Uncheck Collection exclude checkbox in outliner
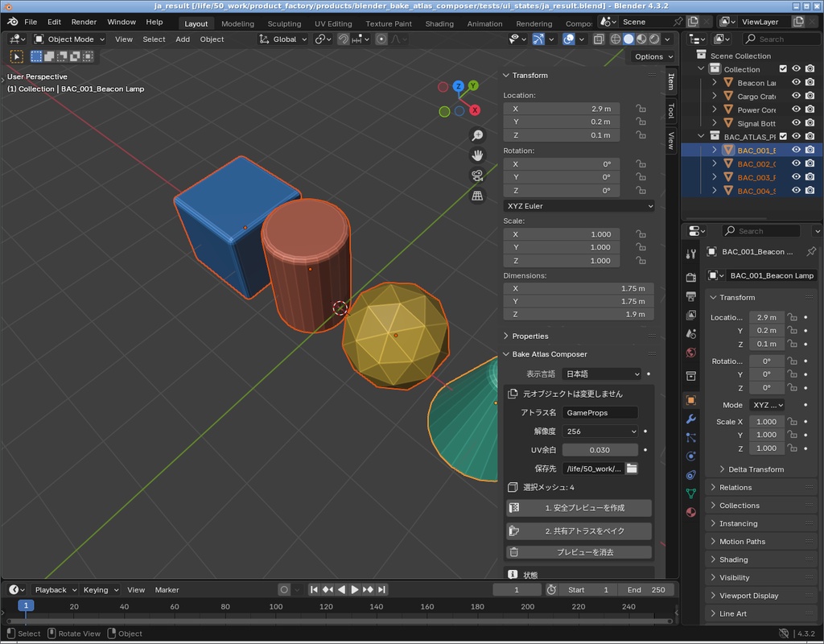Screen dimensions: 824x644 click(783, 69)
